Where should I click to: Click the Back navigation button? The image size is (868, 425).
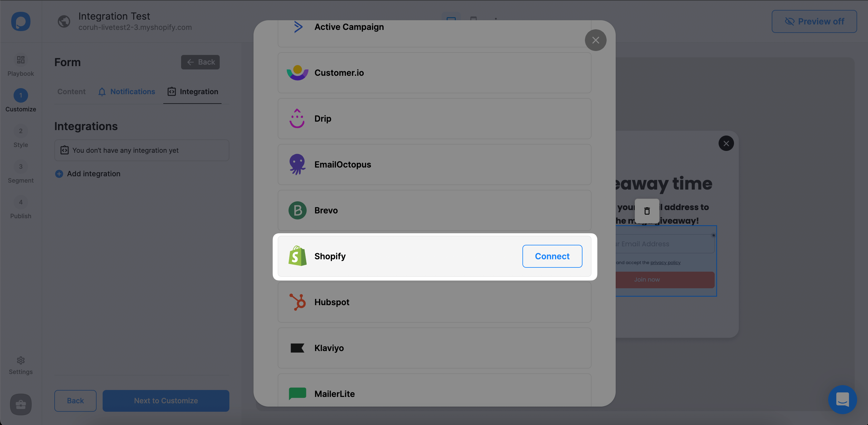200,62
